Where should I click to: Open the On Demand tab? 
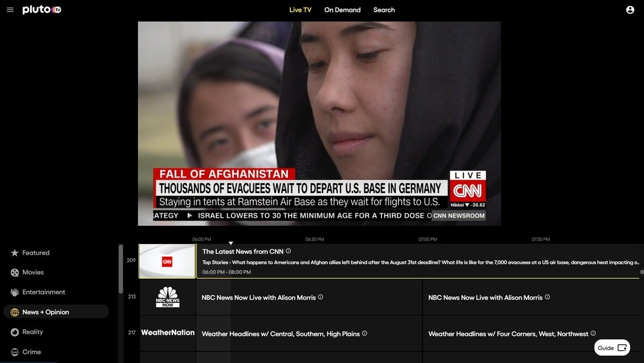pos(342,10)
